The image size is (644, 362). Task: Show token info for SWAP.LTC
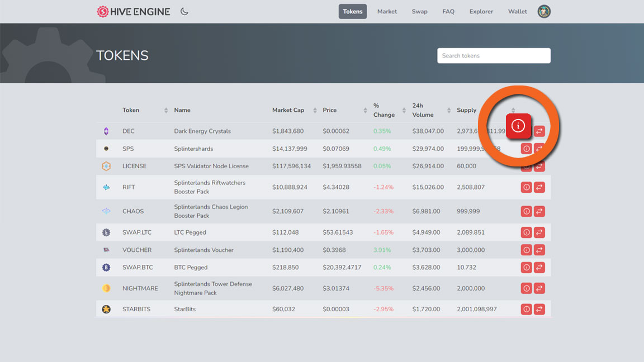tap(526, 232)
